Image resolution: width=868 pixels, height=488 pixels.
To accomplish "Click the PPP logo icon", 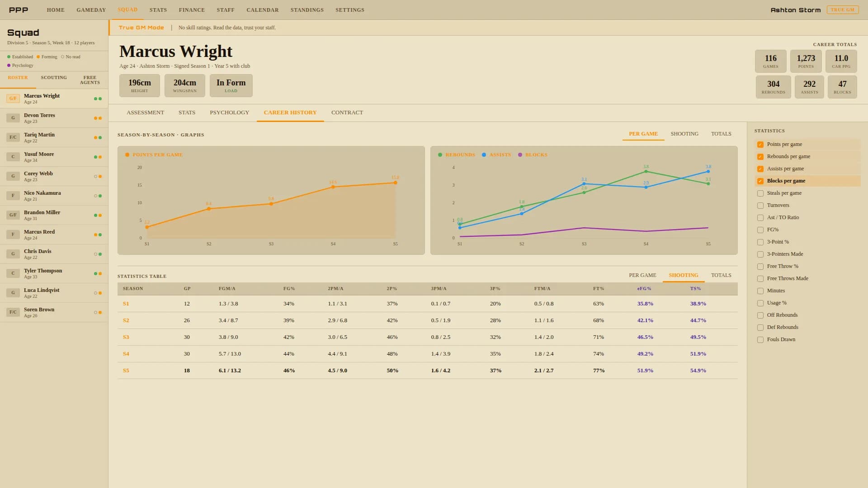I will coord(19,10).
